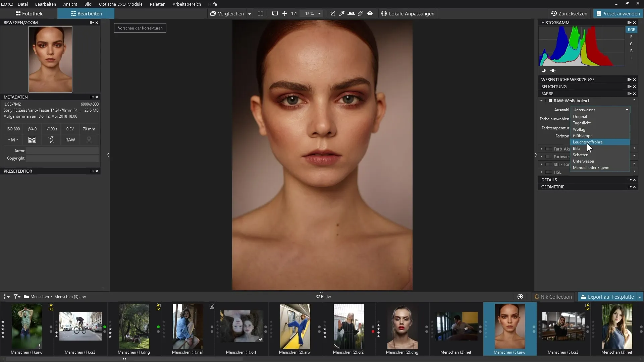
Task: Show the R histogram channel
Action: coord(631,37)
